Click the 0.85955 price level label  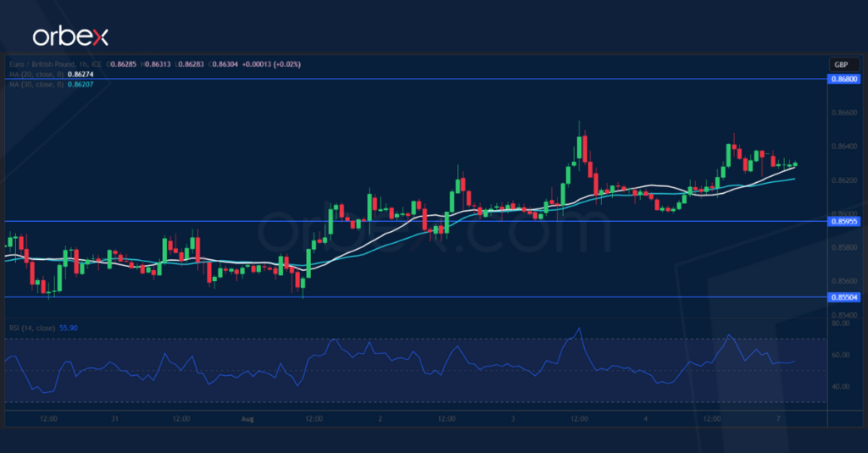pyautogui.click(x=846, y=221)
